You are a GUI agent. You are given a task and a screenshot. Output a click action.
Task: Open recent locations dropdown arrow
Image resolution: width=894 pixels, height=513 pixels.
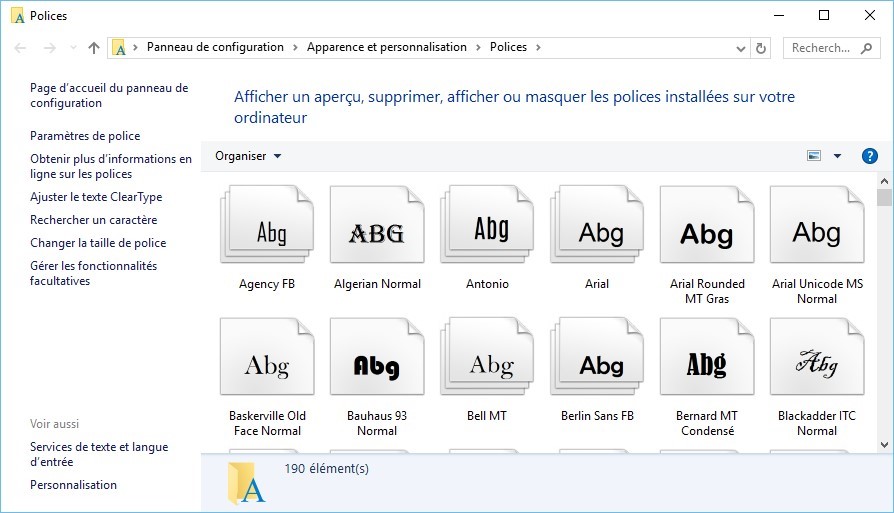coord(73,48)
